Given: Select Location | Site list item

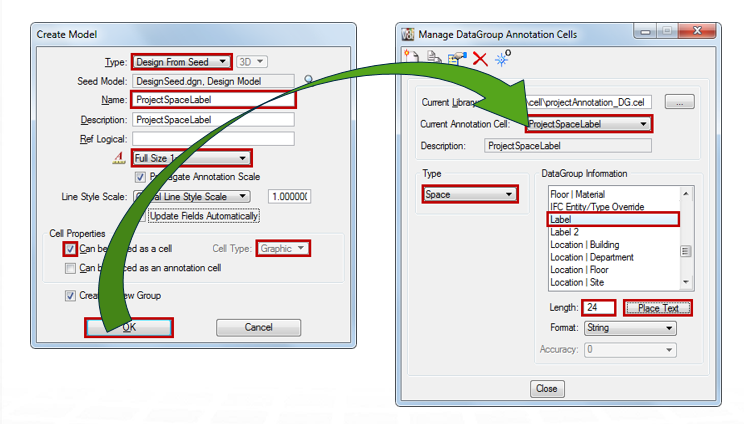Looking at the screenshot, I should 614,282.
